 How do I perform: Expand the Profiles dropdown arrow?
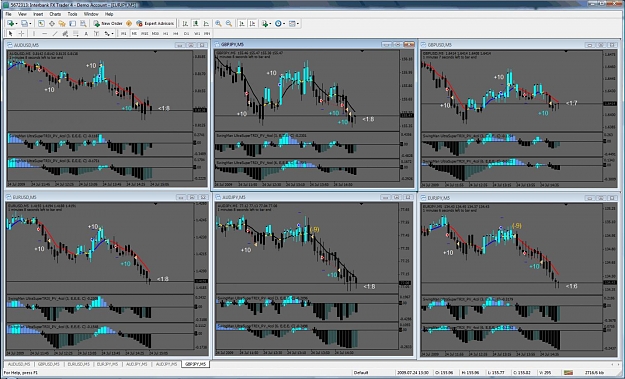point(30,24)
